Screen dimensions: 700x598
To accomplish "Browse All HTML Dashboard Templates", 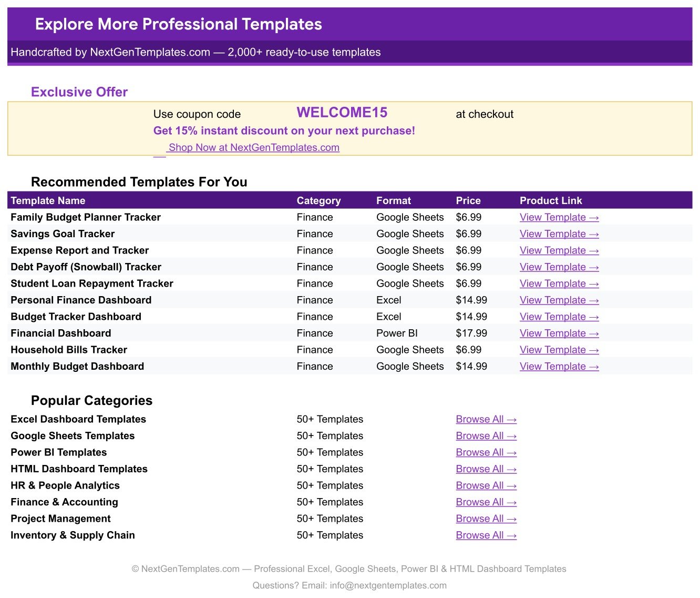I will (486, 469).
